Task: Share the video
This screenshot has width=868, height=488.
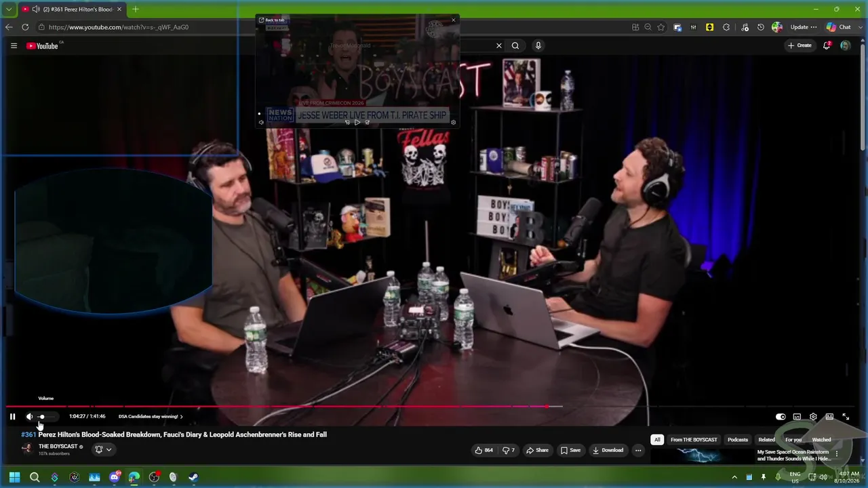Action: pyautogui.click(x=537, y=450)
